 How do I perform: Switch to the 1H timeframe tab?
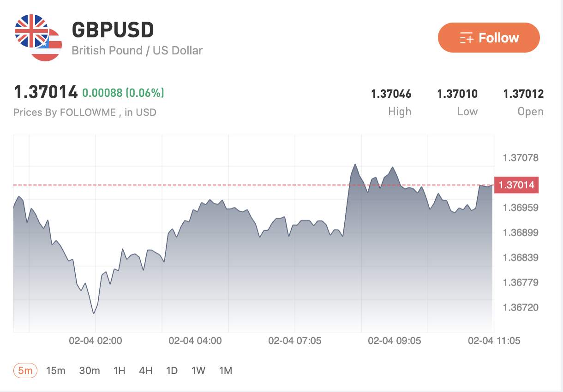tap(119, 370)
